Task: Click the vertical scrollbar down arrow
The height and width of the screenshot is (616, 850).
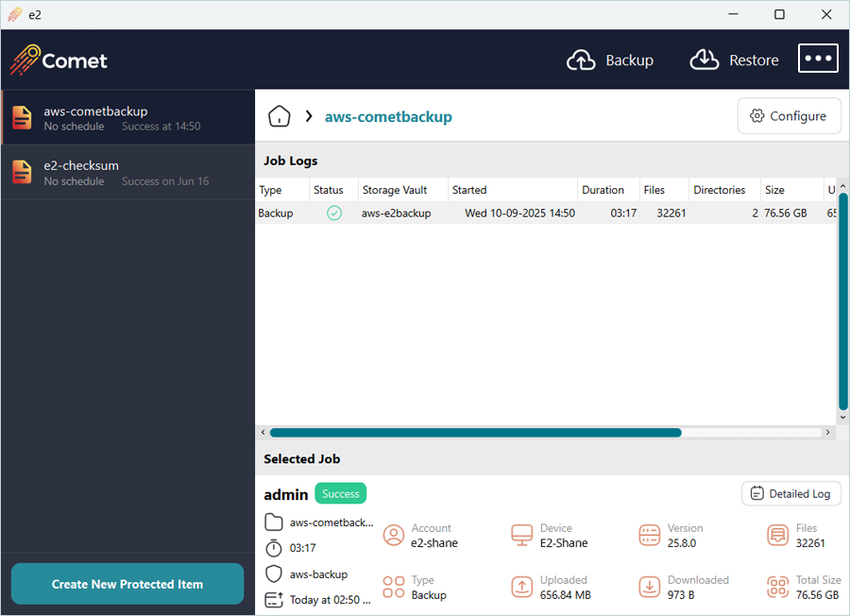Action: (843, 417)
